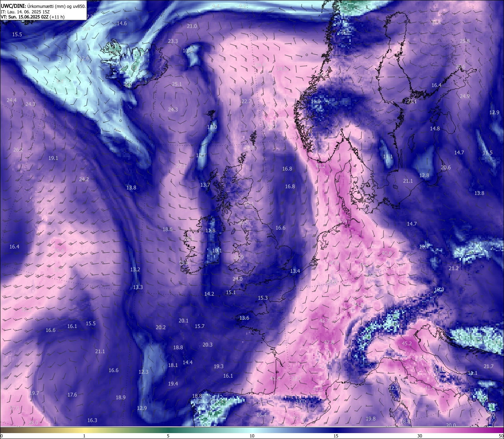The height and width of the screenshot is (439, 504).
Task: Pick the yellow segment of the colorbar
Action: [x=84, y=430]
